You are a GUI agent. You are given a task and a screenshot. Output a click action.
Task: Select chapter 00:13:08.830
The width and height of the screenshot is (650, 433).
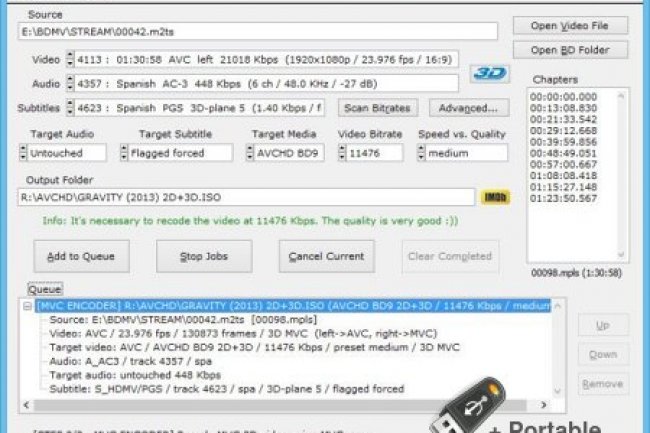click(x=563, y=108)
